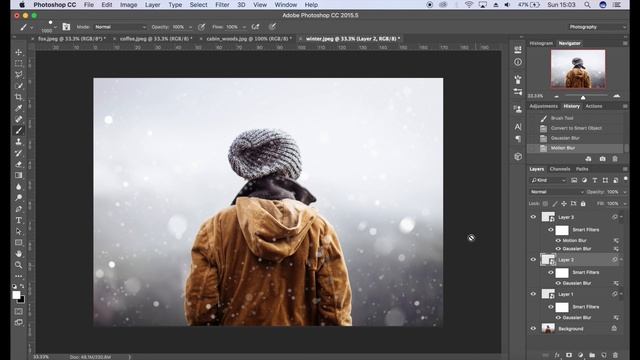The width and height of the screenshot is (640, 360).
Task: Open the Photography workspace dropdown
Action: point(597,27)
